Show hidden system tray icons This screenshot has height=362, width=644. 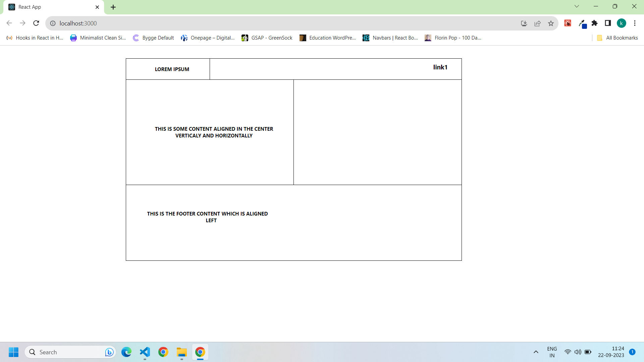click(536, 352)
